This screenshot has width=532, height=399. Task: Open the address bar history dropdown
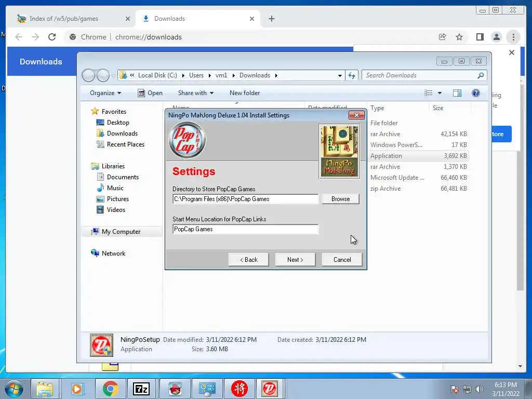click(340, 75)
